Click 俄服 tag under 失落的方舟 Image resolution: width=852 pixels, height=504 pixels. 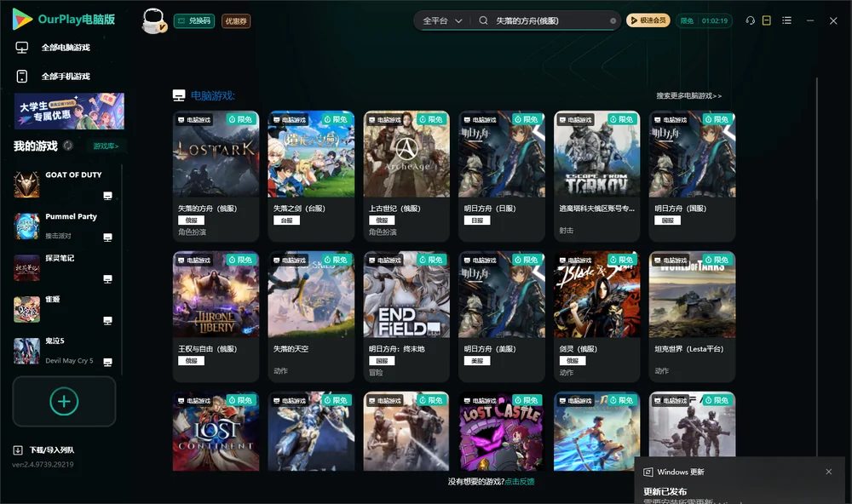point(191,220)
